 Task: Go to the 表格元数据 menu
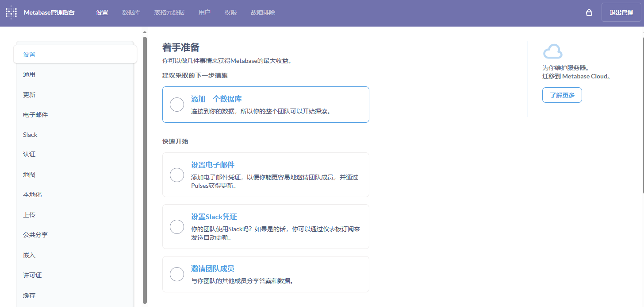point(169,12)
